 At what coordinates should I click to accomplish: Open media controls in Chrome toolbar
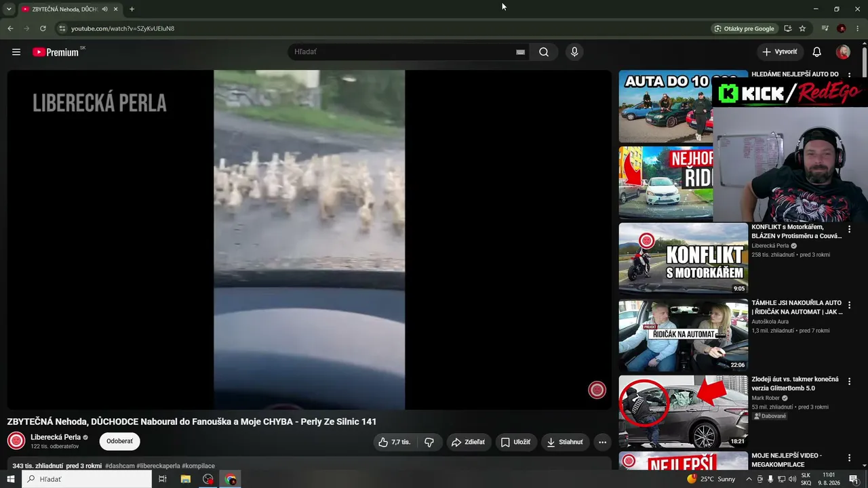coord(825,28)
